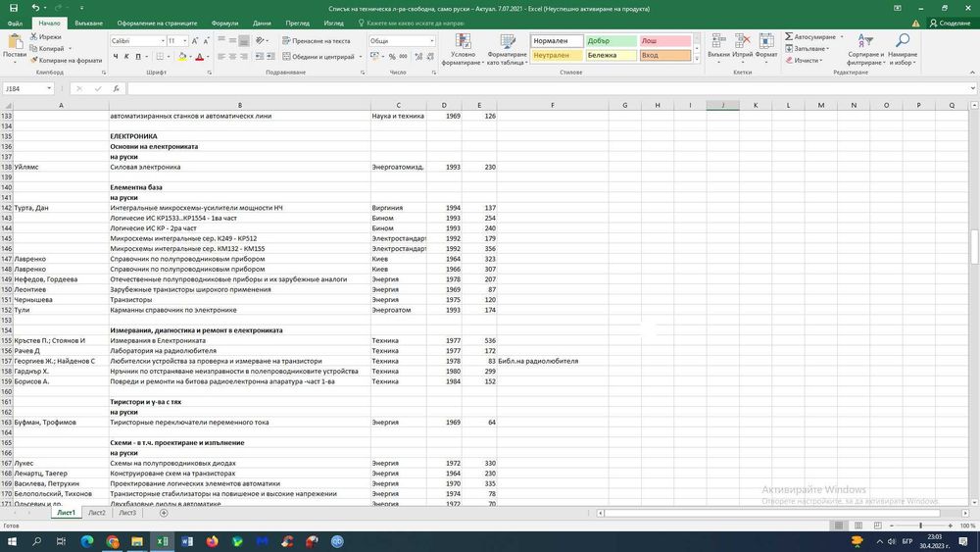Viewport: 980px width, 552px height.
Task: Switch to Данни ribbon tab
Action: coord(262,24)
